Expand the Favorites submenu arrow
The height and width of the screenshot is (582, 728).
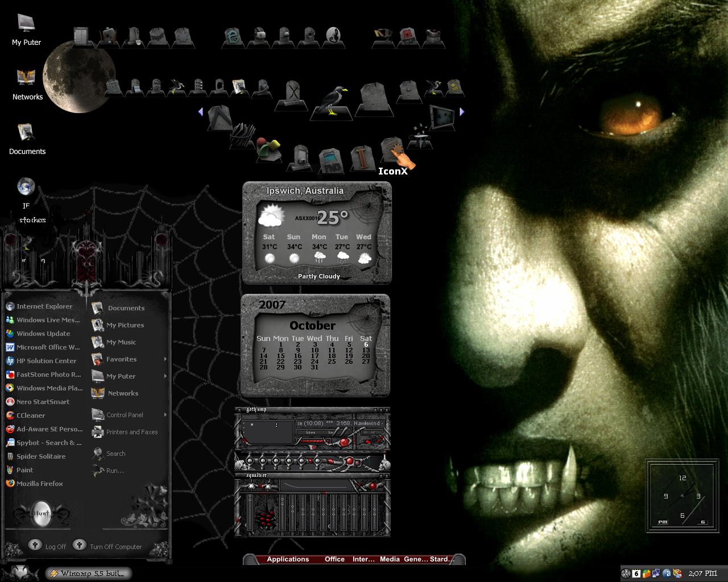pos(166,359)
